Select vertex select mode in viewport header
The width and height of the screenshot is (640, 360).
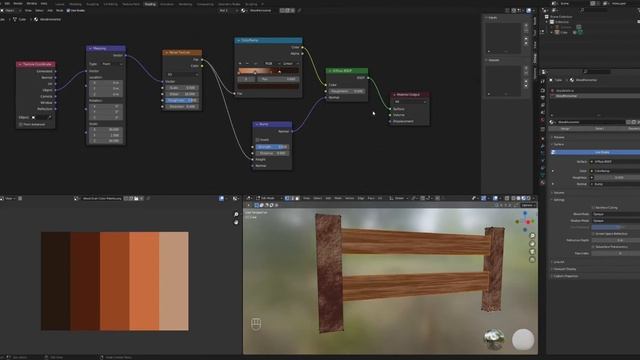point(287,198)
